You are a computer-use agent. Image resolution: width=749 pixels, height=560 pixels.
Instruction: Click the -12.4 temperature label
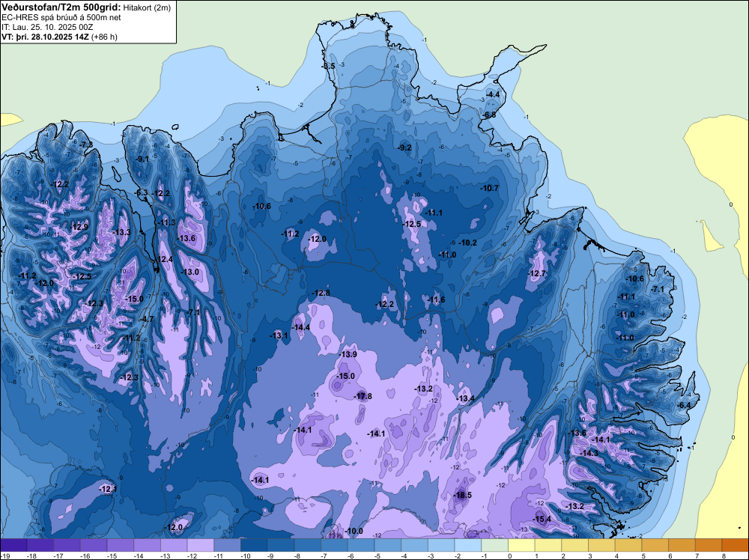[164, 259]
